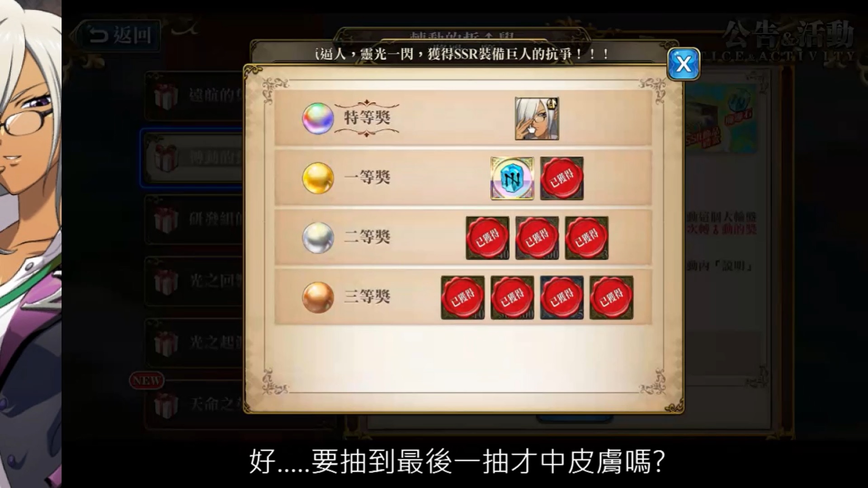868x488 pixels.
Task: Open the 光之回 gift event entry
Action: click(x=194, y=281)
